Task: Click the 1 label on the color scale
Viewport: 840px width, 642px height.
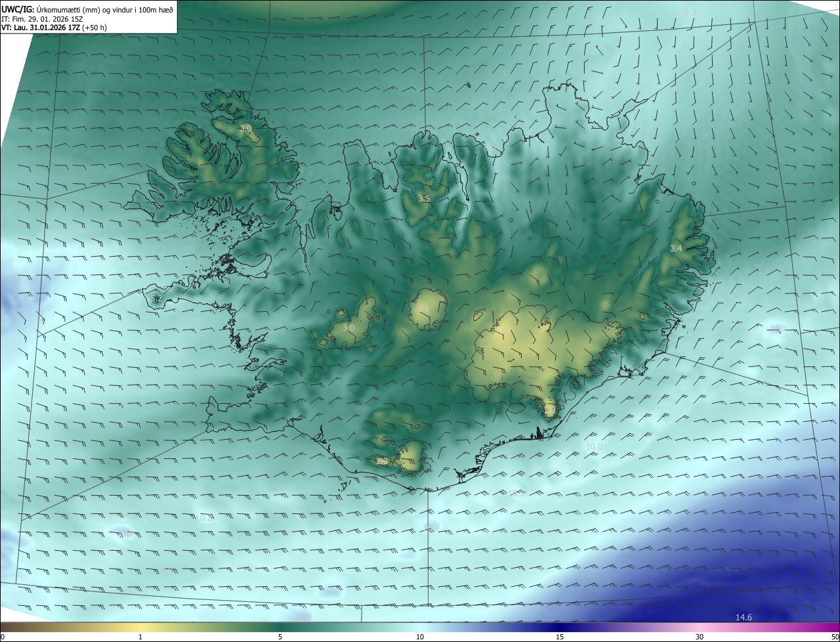Action: pos(140,637)
